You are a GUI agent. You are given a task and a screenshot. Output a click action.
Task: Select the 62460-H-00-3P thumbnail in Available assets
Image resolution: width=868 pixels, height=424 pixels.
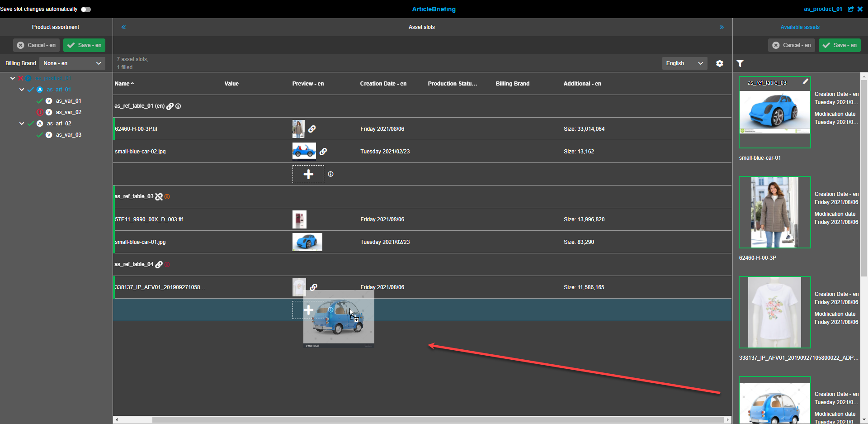pyautogui.click(x=774, y=212)
